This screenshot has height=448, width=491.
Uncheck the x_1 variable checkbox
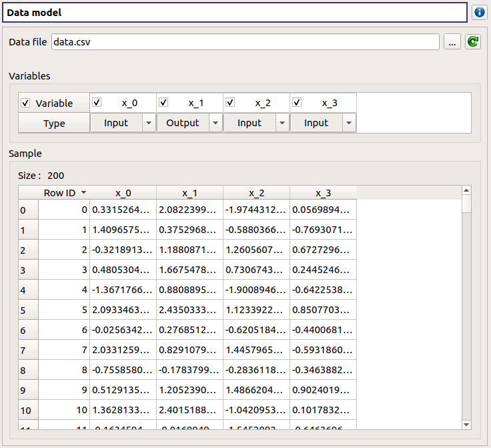[163, 103]
